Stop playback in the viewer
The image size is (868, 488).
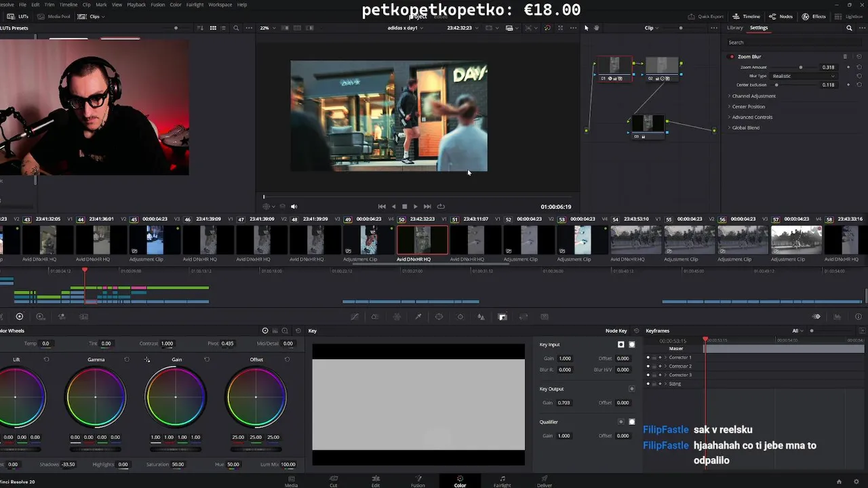[x=404, y=206]
